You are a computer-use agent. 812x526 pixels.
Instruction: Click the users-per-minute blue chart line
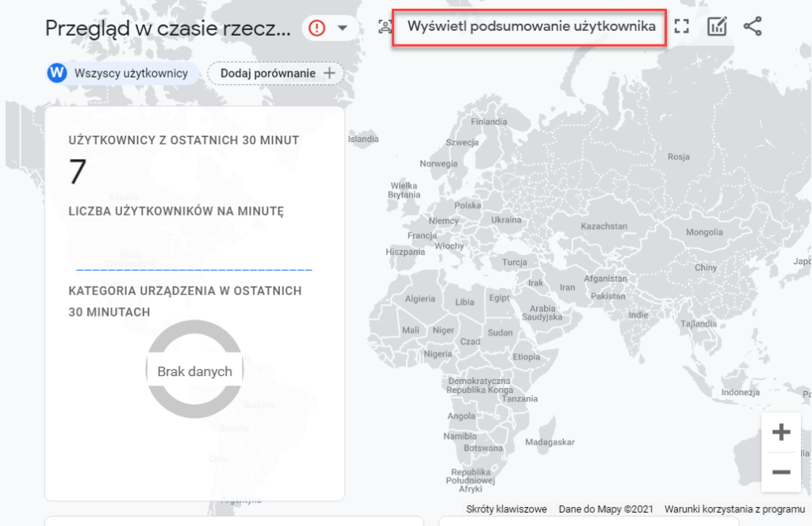click(194, 270)
